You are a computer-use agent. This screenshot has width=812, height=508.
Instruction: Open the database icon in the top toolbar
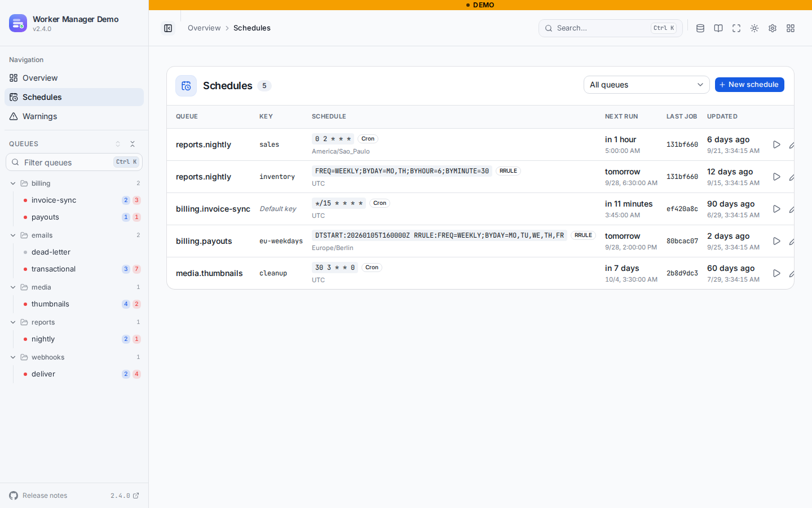[700, 28]
